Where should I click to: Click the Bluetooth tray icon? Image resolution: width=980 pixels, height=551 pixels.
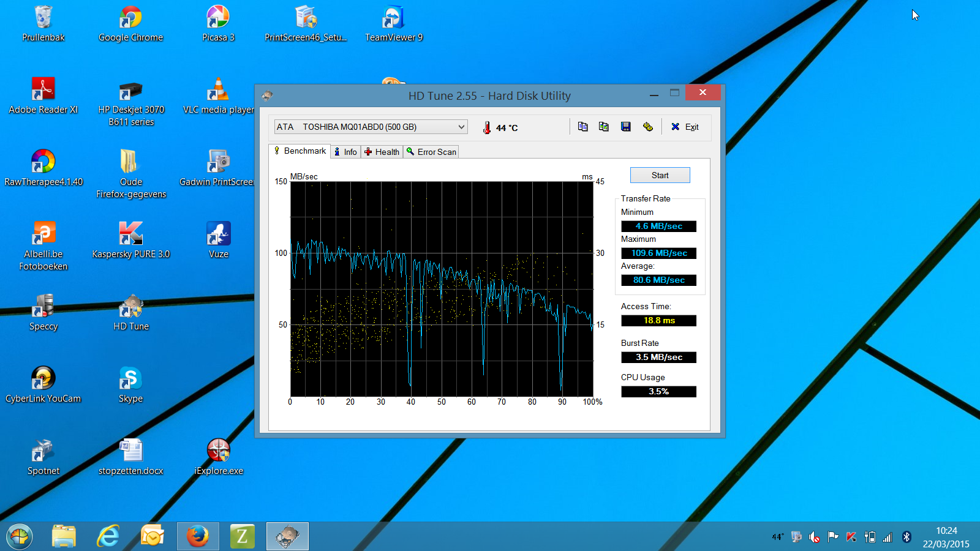(907, 537)
